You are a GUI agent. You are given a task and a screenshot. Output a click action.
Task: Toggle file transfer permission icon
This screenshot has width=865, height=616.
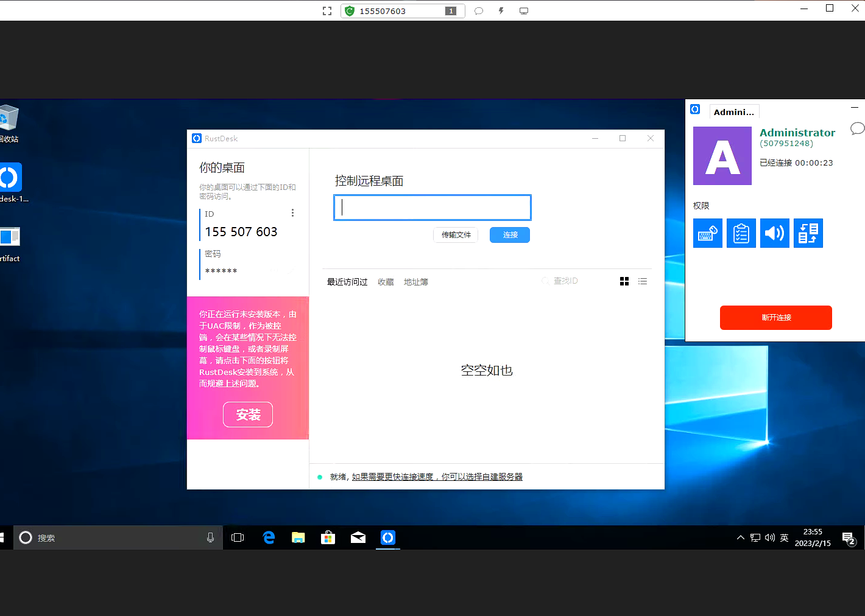point(808,233)
